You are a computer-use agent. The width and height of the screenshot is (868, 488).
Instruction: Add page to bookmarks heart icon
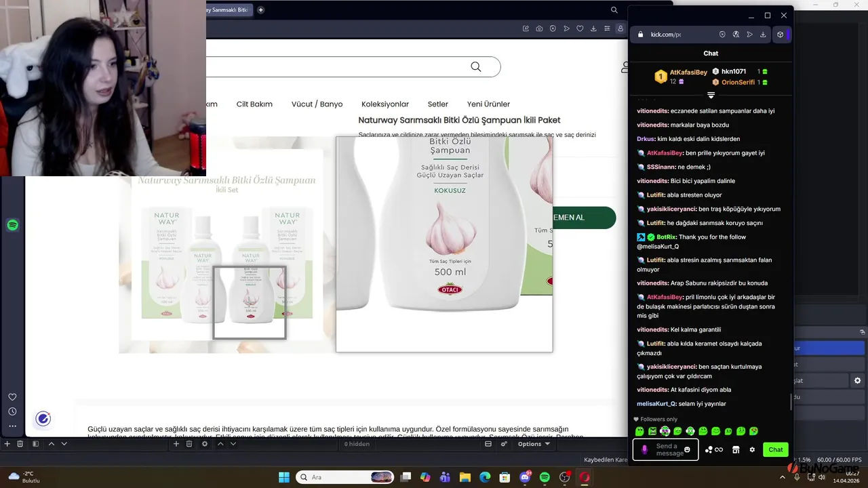[580, 28]
